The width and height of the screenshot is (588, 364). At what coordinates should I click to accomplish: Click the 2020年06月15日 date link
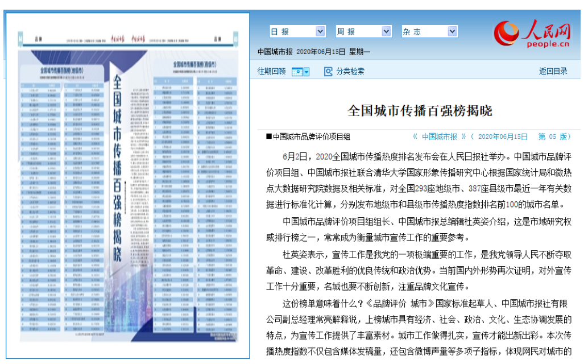pos(503,136)
